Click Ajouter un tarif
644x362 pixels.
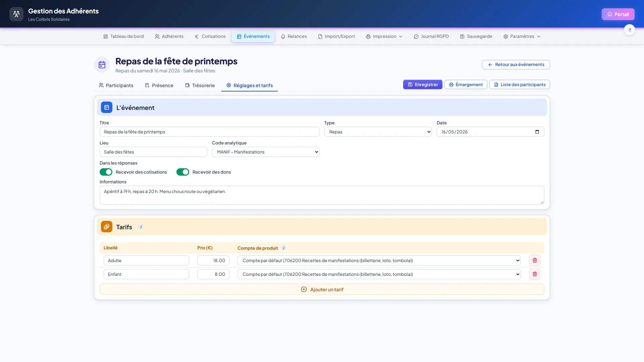322,289
